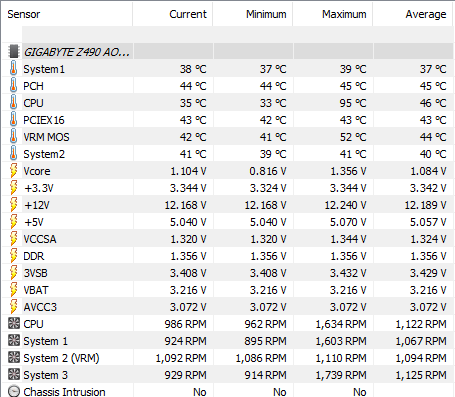Click the System1 thermometer icon
The width and height of the screenshot is (455, 397).
13,68
